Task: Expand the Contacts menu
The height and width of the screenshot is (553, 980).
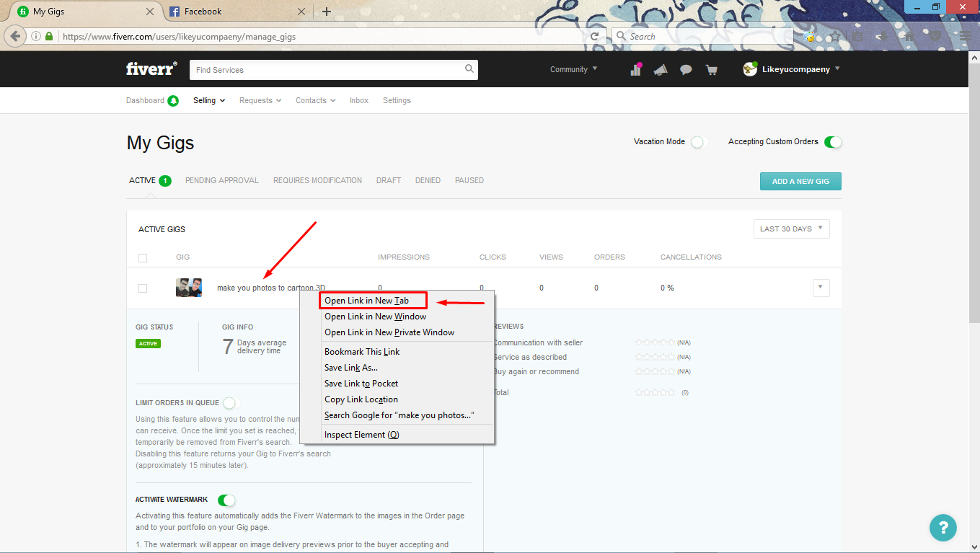Action: (x=316, y=100)
